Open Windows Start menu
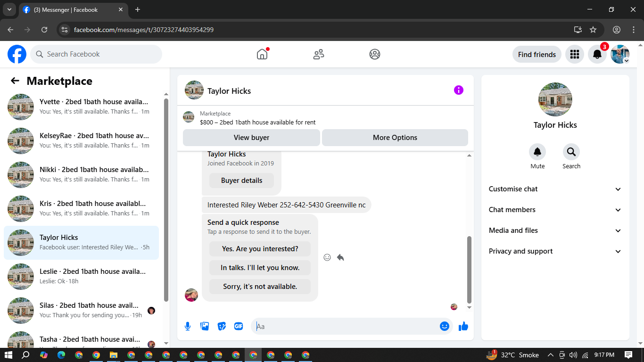The image size is (644, 362). click(x=8, y=355)
